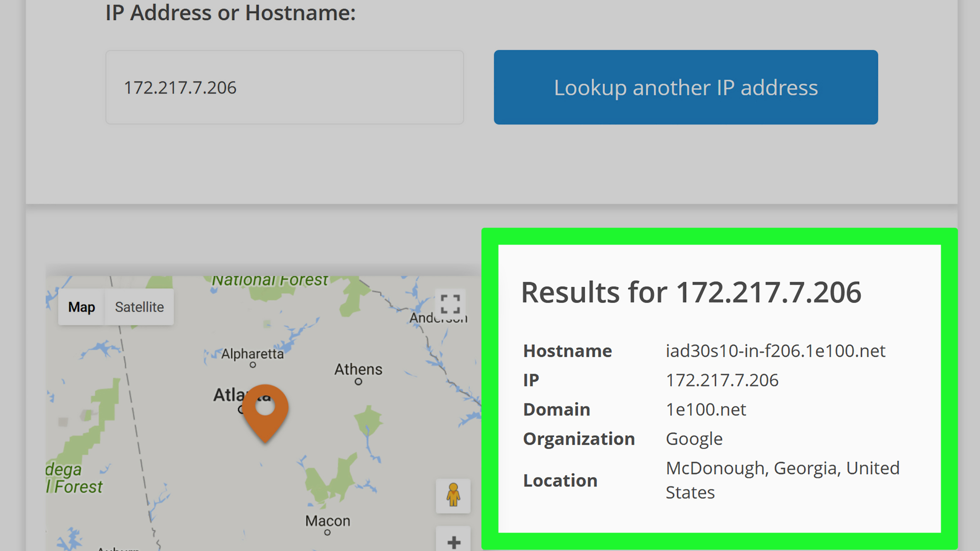The width and height of the screenshot is (980, 551).
Task: Click the Macon city marker on map
Action: [327, 532]
